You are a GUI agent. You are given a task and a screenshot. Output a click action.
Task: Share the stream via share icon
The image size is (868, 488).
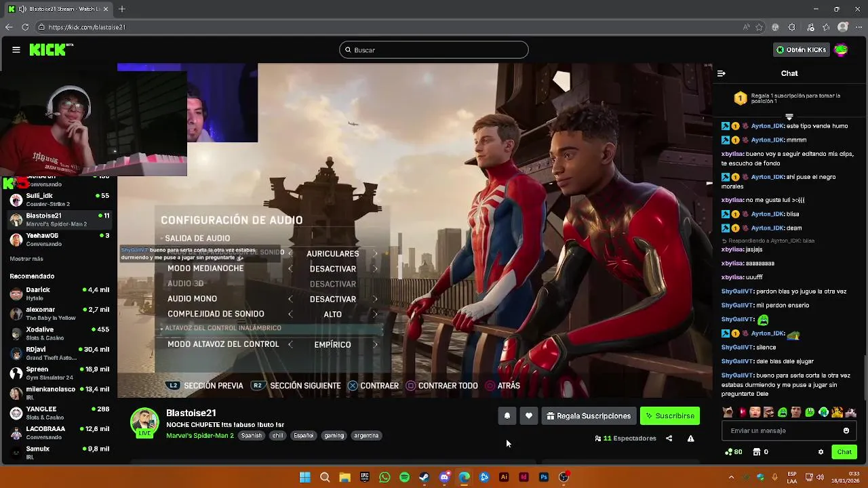click(669, 439)
